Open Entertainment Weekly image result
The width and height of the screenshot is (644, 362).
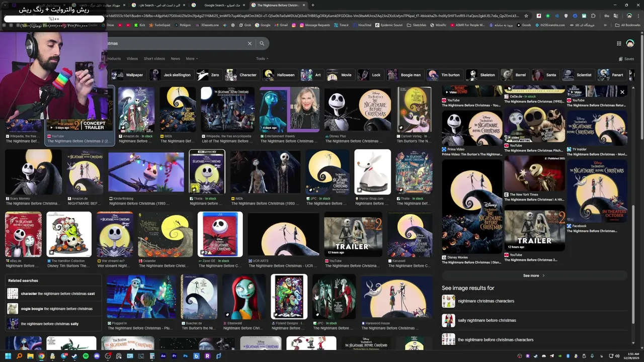click(289, 110)
